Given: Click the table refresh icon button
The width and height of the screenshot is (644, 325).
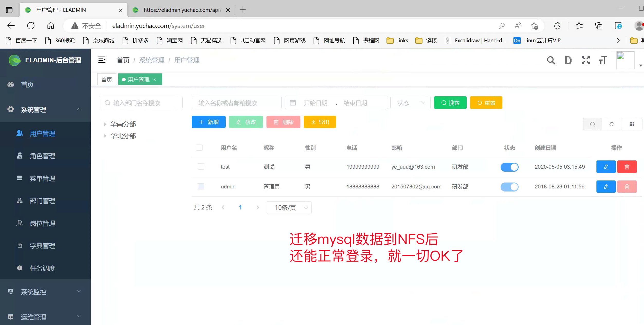Looking at the screenshot, I should (x=611, y=124).
